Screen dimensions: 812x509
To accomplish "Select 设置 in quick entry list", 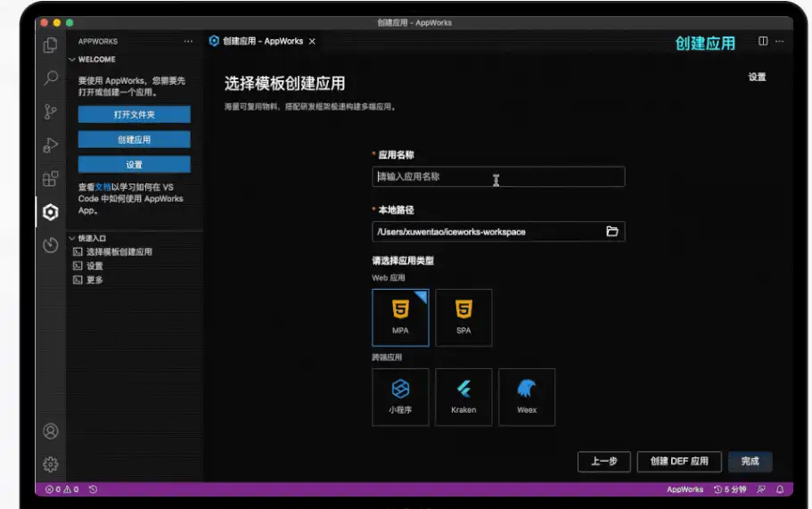I will tap(94, 266).
